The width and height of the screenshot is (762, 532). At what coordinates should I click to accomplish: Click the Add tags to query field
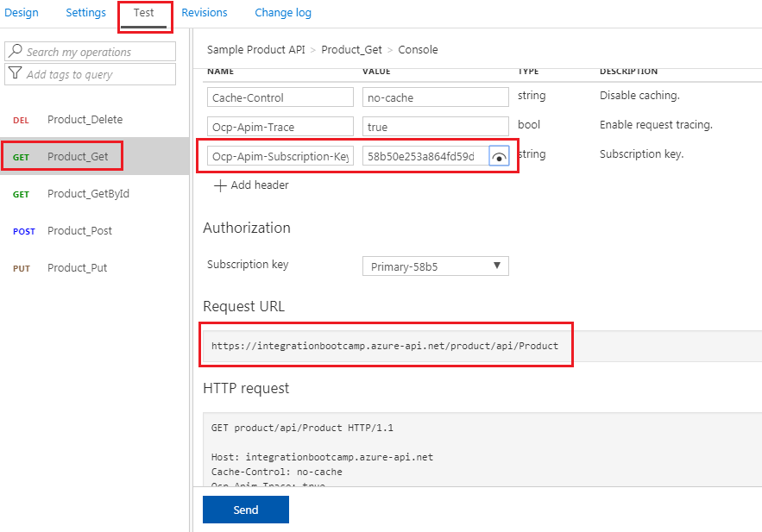click(x=91, y=74)
